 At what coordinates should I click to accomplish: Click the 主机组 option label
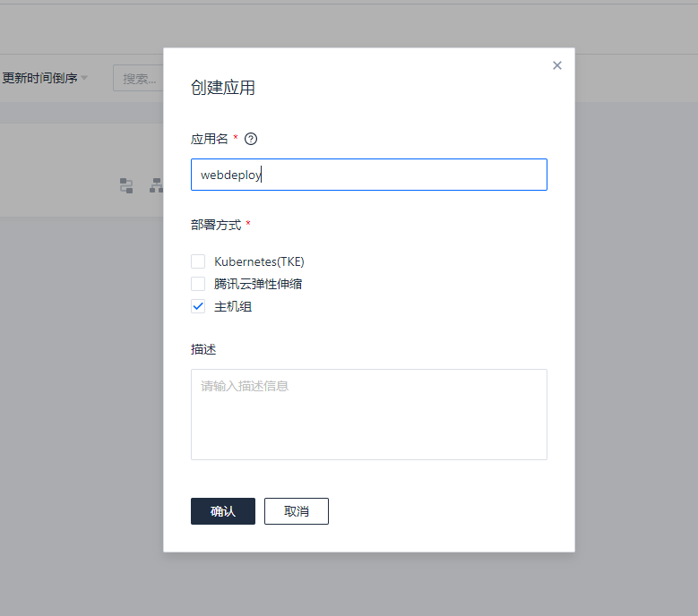(x=233, y=306)
